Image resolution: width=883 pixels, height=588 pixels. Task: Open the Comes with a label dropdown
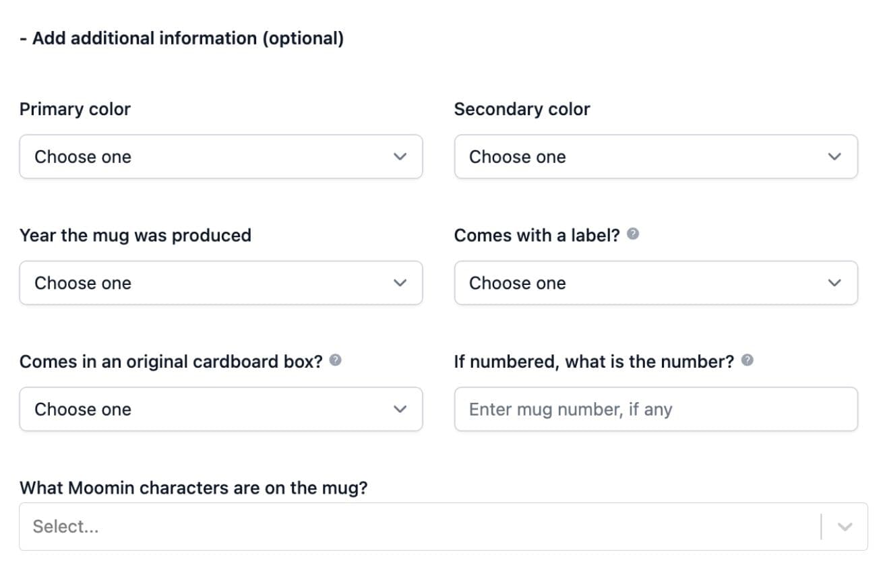coord(656,283)
